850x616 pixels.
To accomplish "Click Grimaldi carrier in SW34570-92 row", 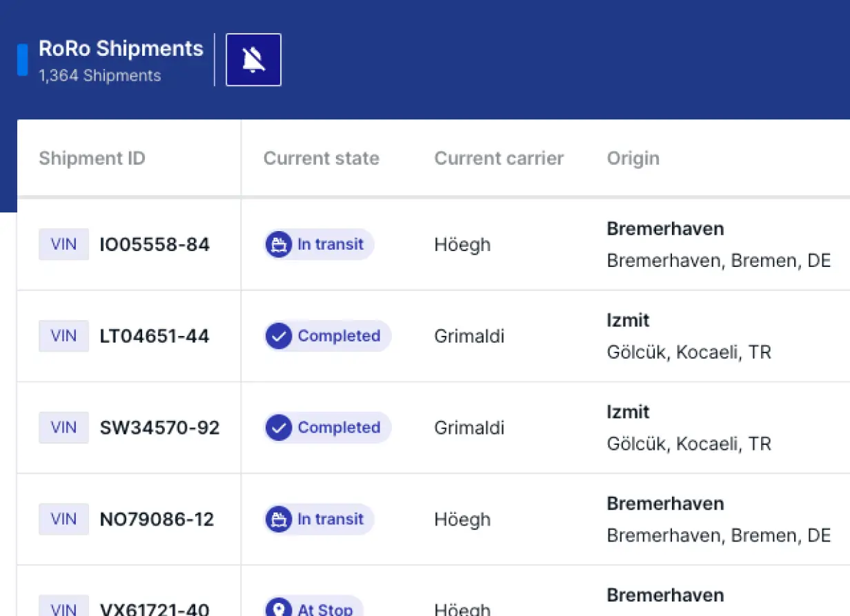I will pyautogui.click(x=469, y=428).
